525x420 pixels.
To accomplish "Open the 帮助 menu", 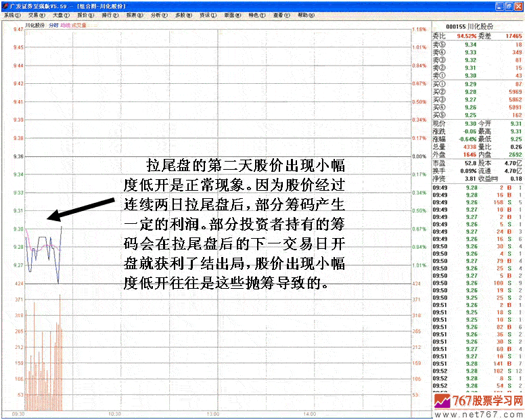I will click(x=302, y=14).
